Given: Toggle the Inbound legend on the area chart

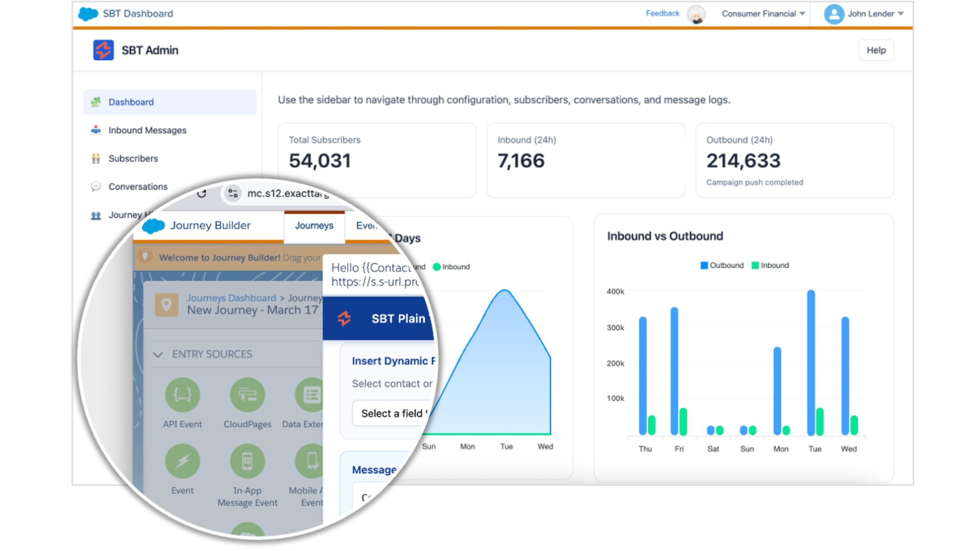Looking at the screenshot, I should tap(451, 267).
